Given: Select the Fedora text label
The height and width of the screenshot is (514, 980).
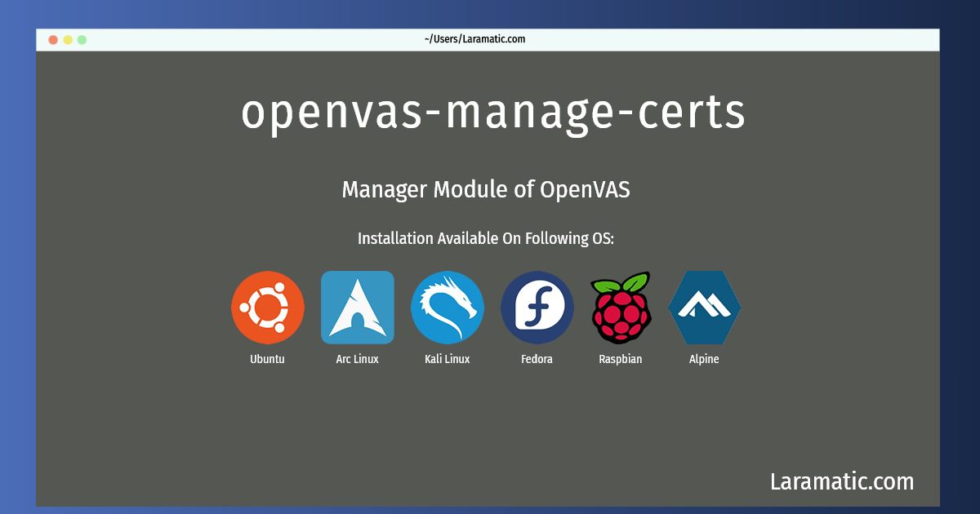Looking at the screenshot, I should [537, 359].
